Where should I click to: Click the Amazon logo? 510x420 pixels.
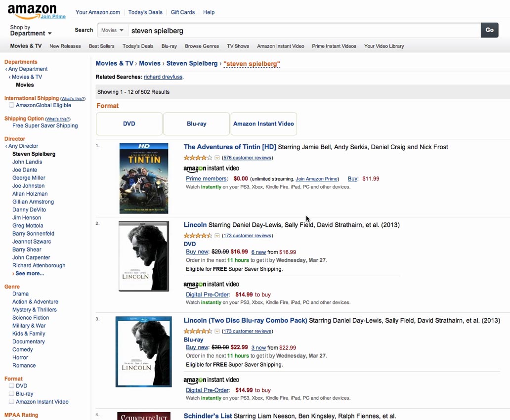pos(32,11)
